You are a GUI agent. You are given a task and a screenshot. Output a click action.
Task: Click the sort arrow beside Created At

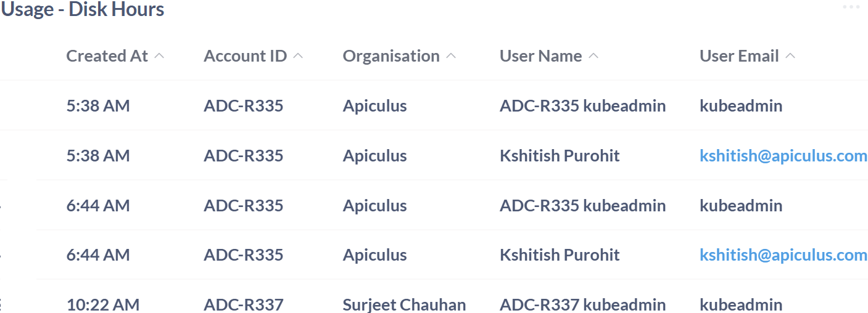(159, 56)
